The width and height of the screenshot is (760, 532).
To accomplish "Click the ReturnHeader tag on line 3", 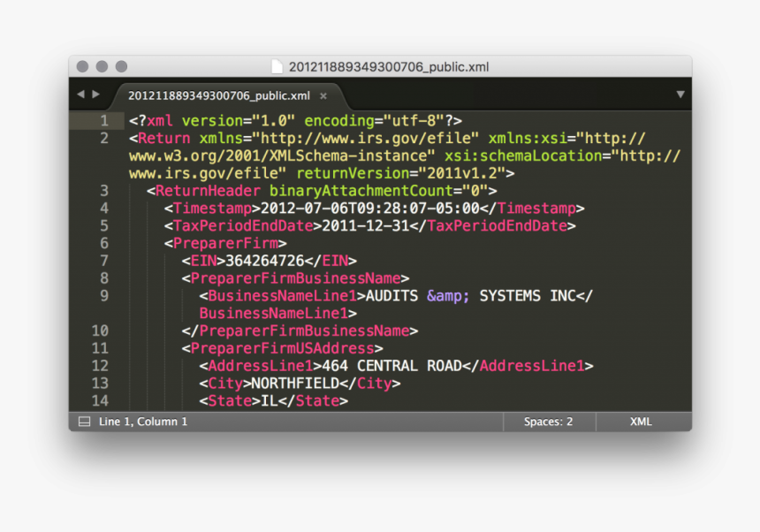I will [x=208, y=191].
